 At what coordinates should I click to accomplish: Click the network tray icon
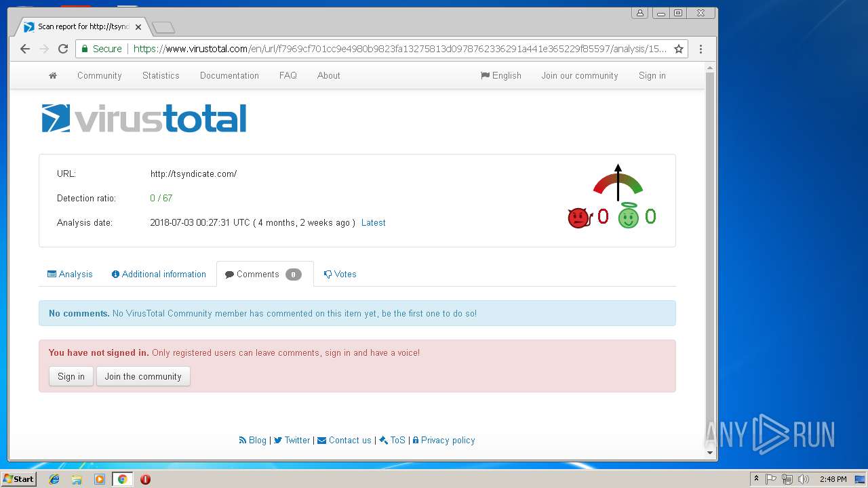(x=787, y=479)
